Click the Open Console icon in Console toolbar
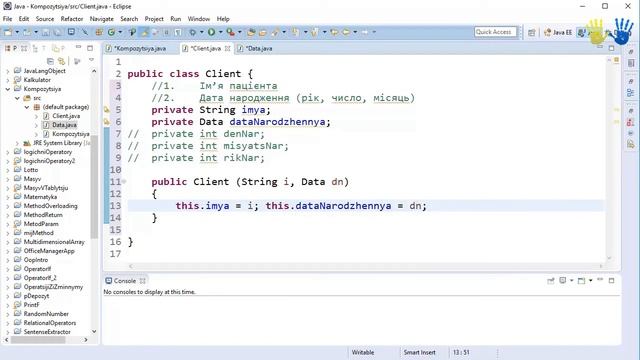Screen dimensions: 640x360 tap(581, 280)
